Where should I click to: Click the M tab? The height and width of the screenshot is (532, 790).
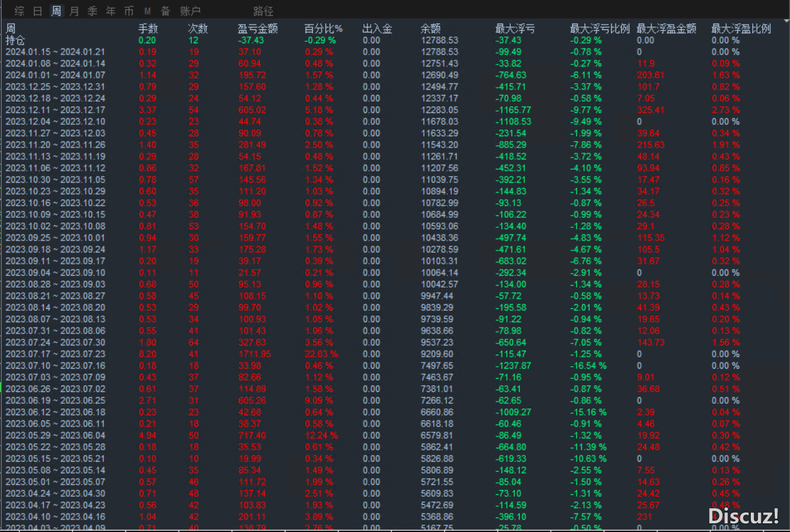coord(147,11)
